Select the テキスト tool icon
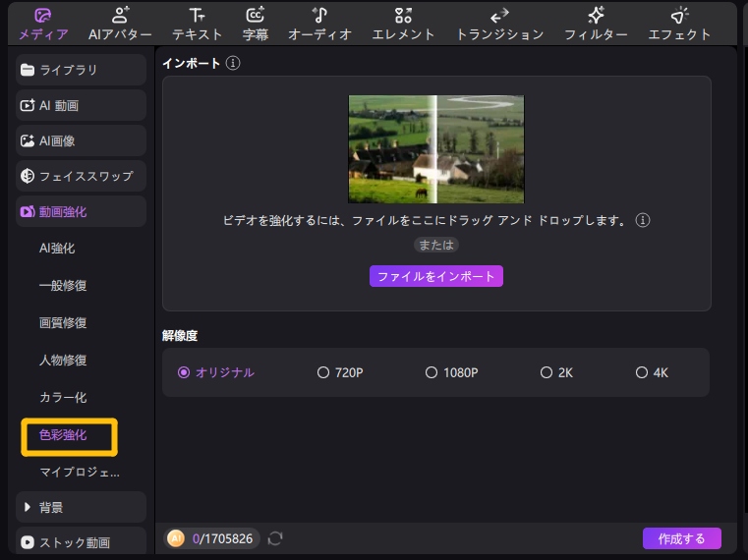The width and height of the screenshot is (748, 560). pos(197,16)
